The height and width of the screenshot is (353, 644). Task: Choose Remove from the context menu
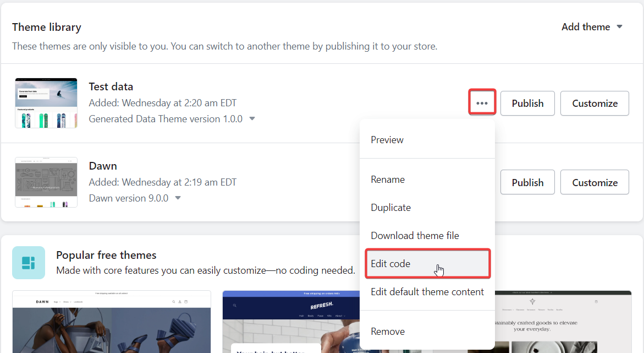click(x=388, y=331)
